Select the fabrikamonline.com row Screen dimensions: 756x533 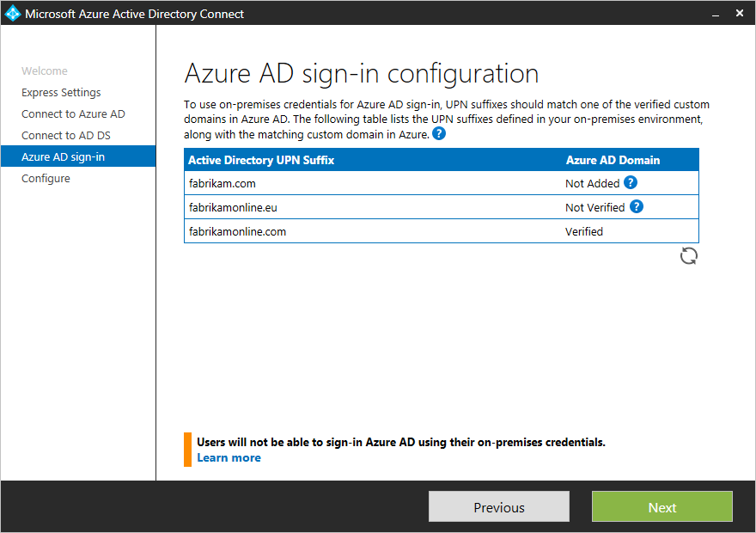tap(442, 231)
